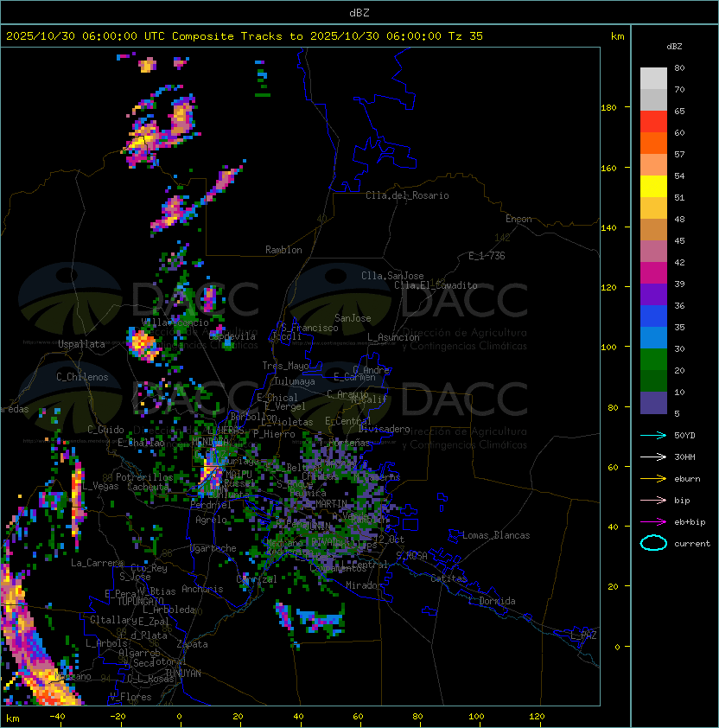Click the dBZ heading above the color scale

click(x=674, y=47)
